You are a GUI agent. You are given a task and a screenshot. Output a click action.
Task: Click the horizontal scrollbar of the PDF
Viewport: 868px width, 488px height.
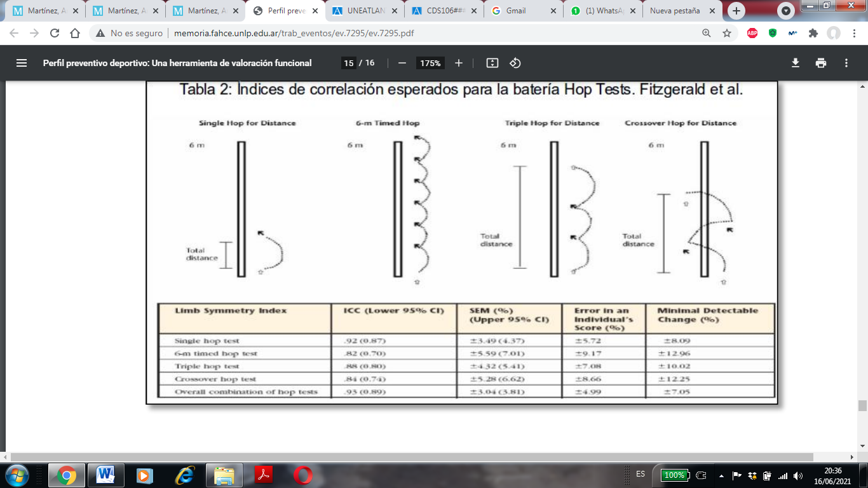pos(412,457)
